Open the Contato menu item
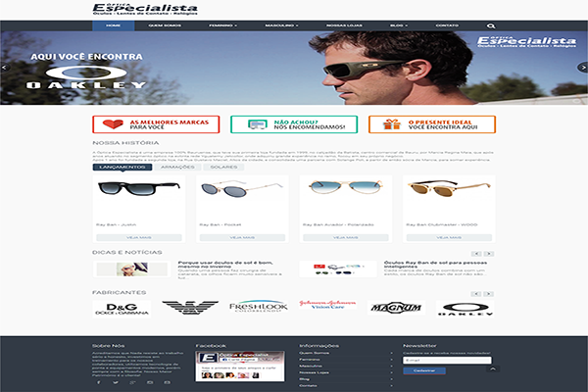This screenshot has width=588, height=392. click(447, 25)
